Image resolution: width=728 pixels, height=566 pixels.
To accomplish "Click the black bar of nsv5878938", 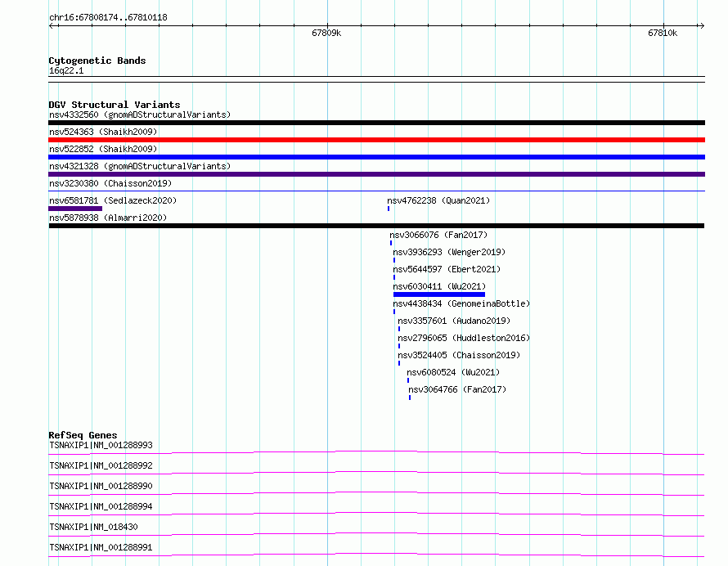I will (x=376, y=226).
